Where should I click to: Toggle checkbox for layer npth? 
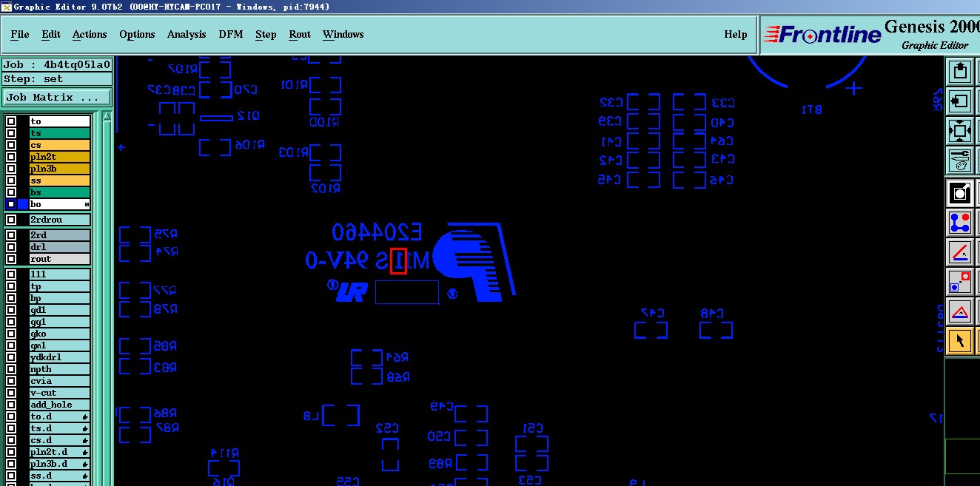(11, 369)
